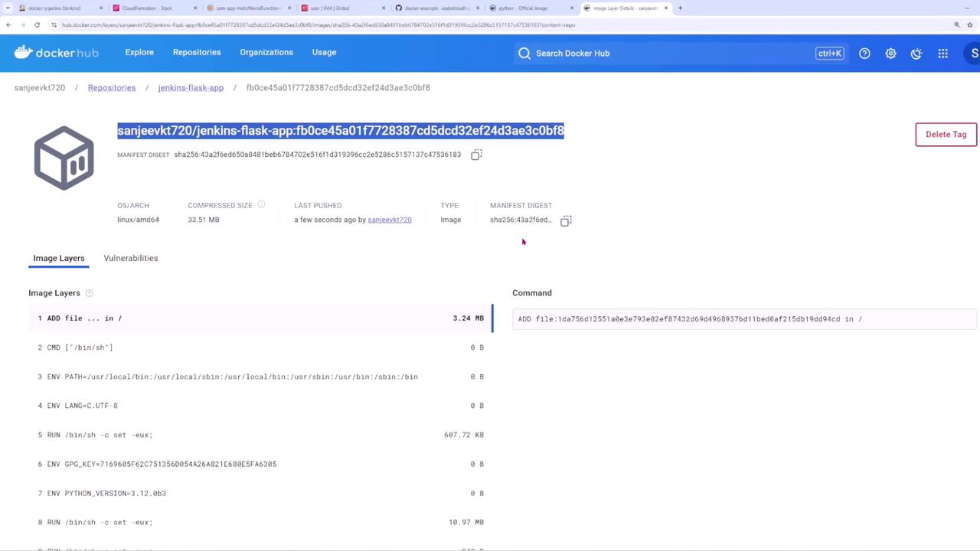Viewport: 980px width, 551px height.
Task: Switch to the sam-app HelloWorldFunction tab
Action: click(248, 8)
